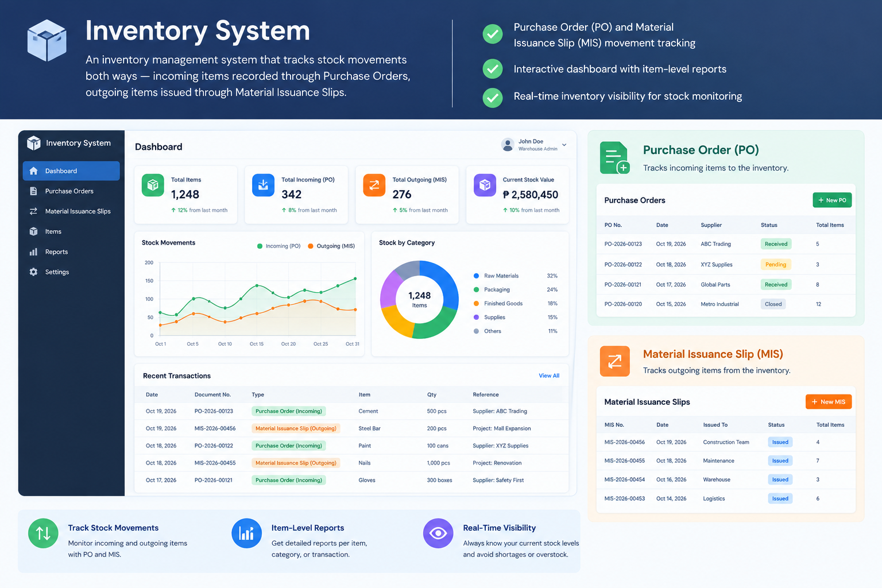The image size is (882, 588).
Task: Click the Current Stock Value purple icon
Action: click(x=485, y=185)
